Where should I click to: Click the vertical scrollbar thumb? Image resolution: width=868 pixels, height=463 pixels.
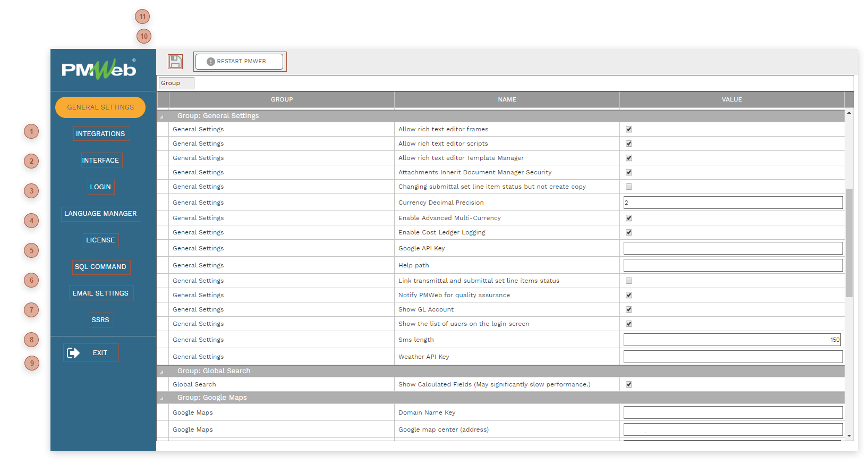[849, 243]
